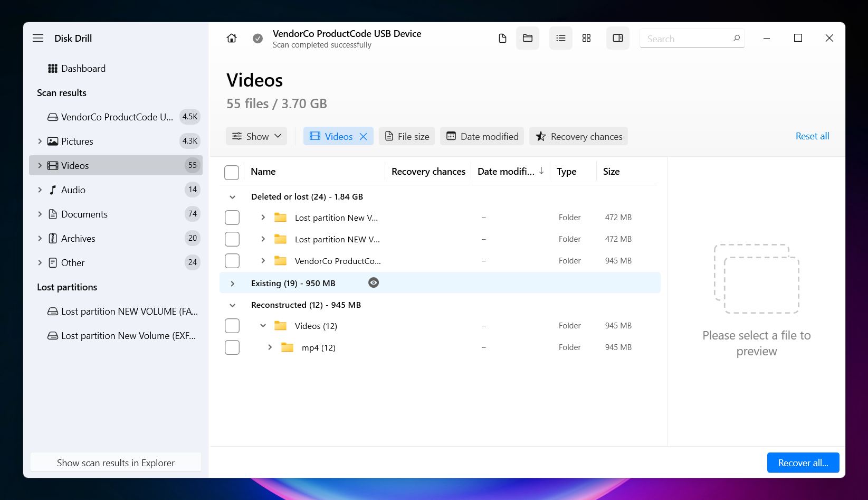Viewport: 868px width, 500px height.
Task: Click the VendorCo ProductCode drive icon in sidebar
Action: 53,117
